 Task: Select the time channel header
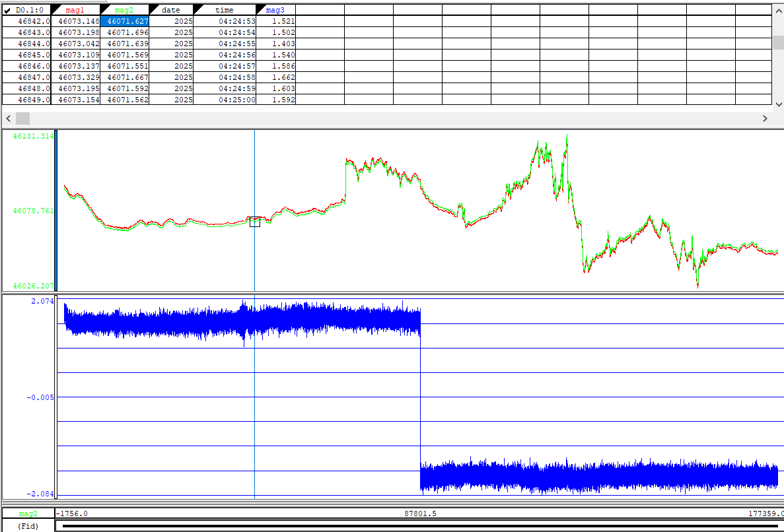click(225, 11)
